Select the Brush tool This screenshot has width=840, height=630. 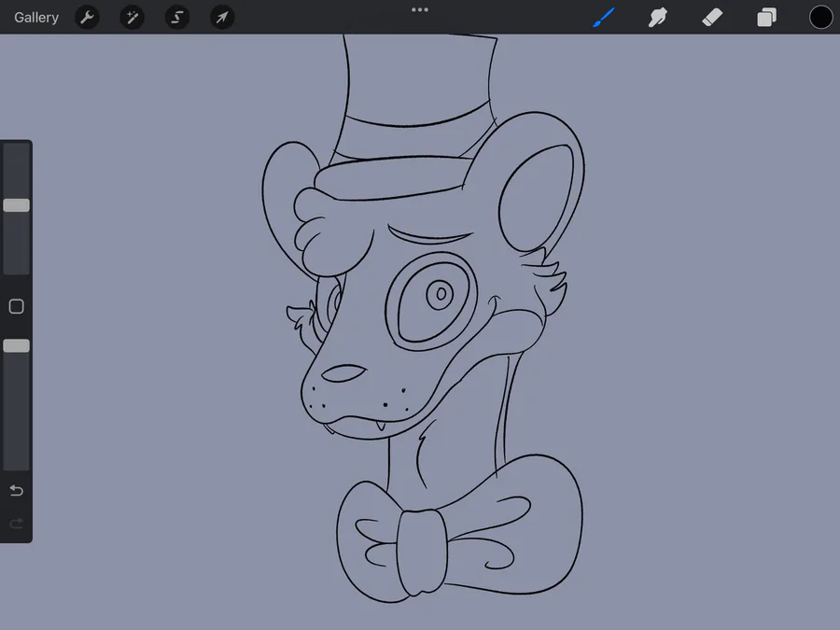604,18
